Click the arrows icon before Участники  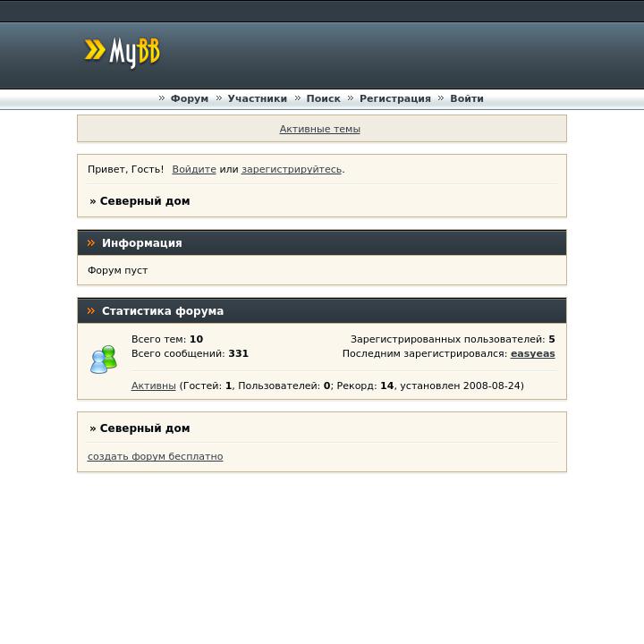(219, 98)
